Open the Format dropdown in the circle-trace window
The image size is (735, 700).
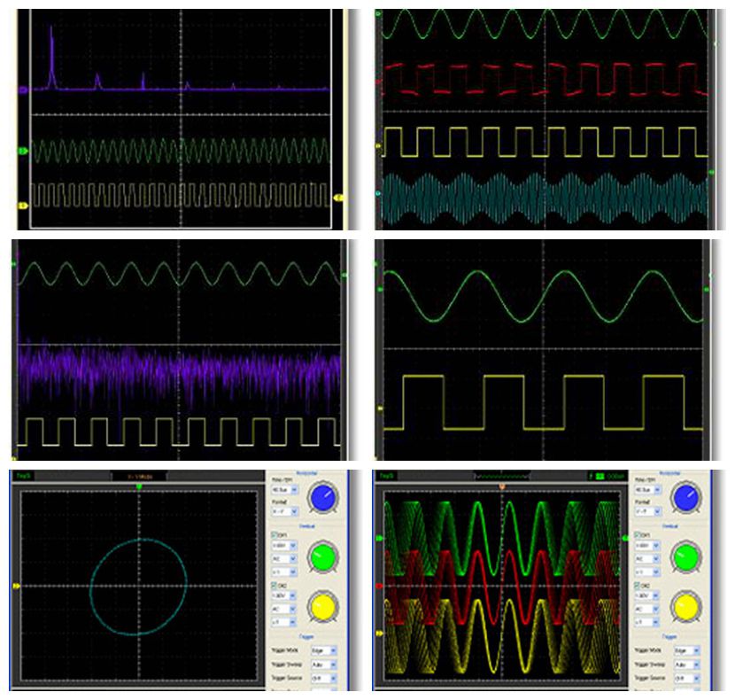click(x=285, y=511)
